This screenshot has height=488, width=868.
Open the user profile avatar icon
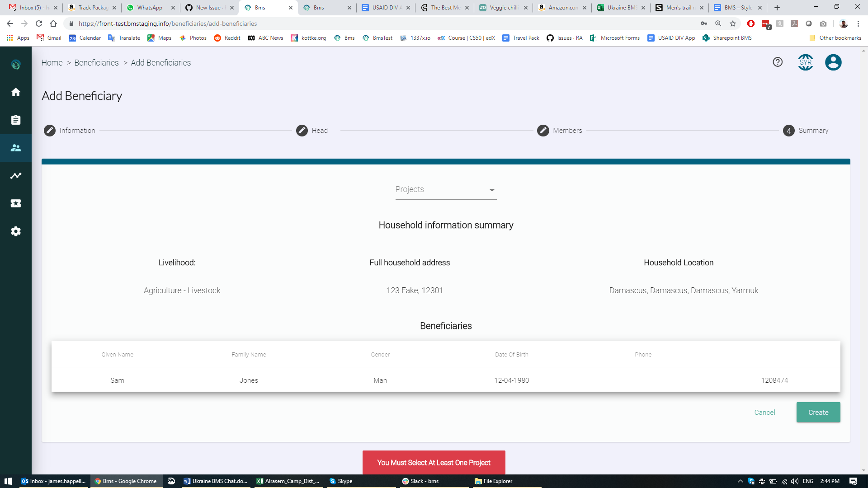pyautogui.click(x=833, y=62)
